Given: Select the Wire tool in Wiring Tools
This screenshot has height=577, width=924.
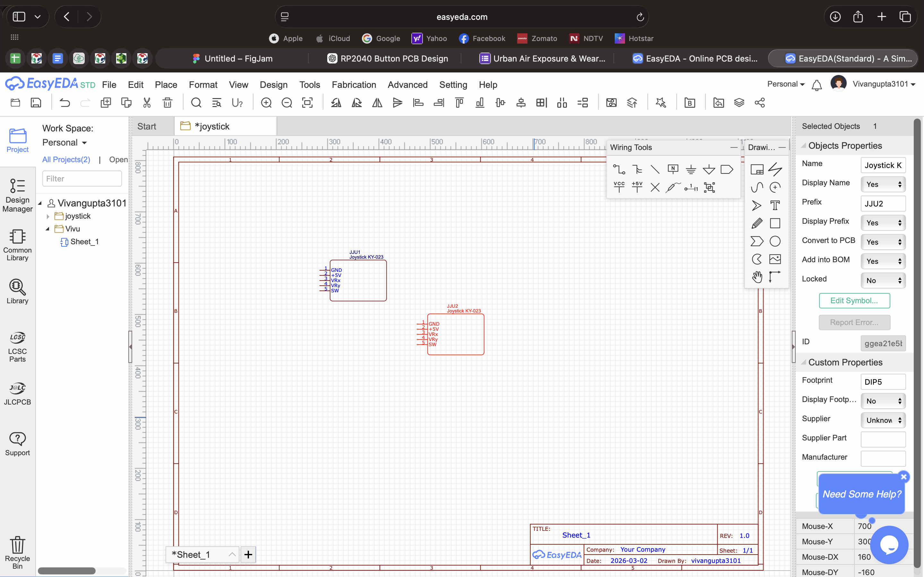Looking at the screenshot, I should (x=619, y=169).
